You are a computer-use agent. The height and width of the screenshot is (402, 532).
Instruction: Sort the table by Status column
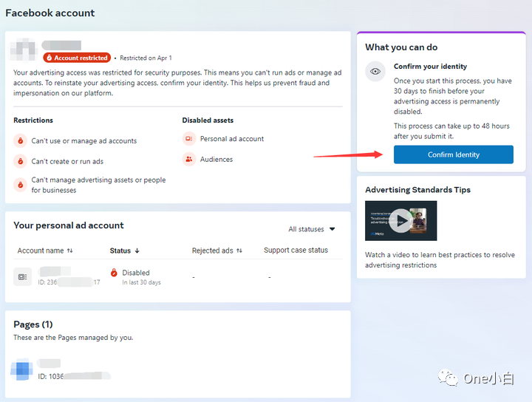click(x=125, y=251)
